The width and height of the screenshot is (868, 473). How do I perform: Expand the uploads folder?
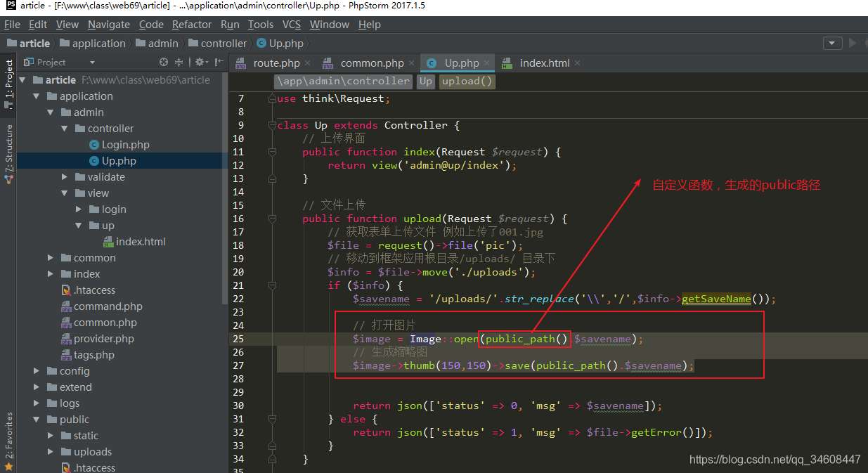[x=50, y=452]
